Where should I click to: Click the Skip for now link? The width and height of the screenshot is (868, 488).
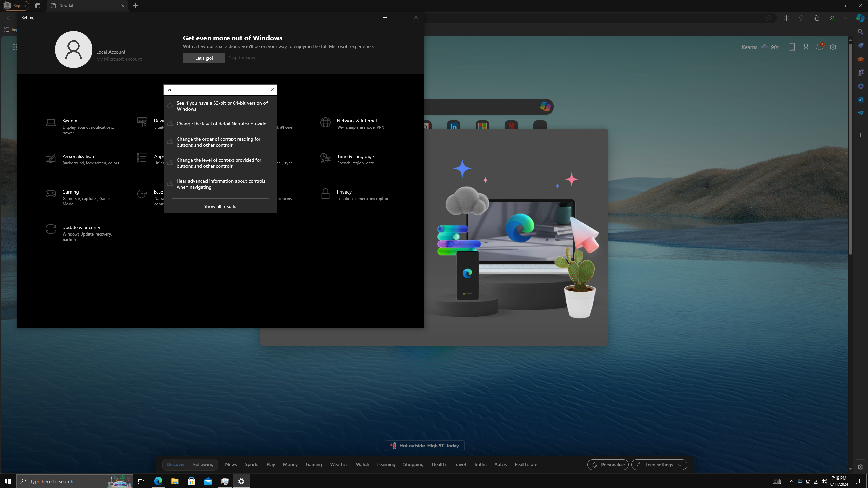pos(242,58)
